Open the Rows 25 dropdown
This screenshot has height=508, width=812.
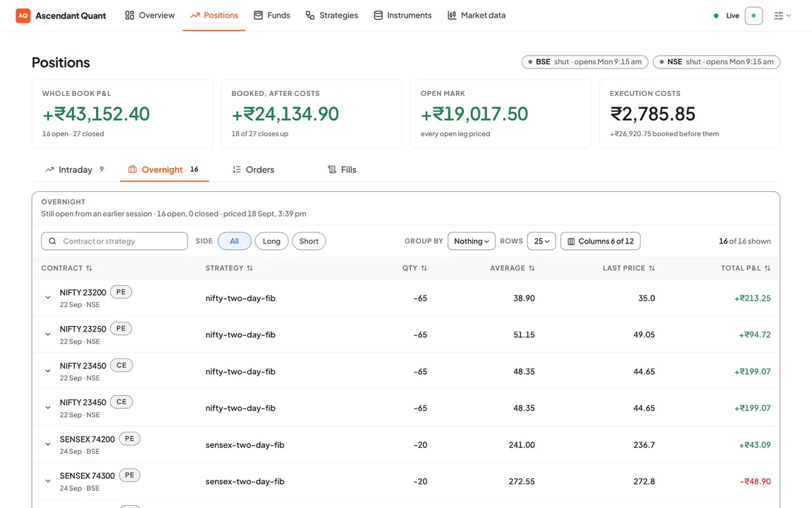[541, 241]
